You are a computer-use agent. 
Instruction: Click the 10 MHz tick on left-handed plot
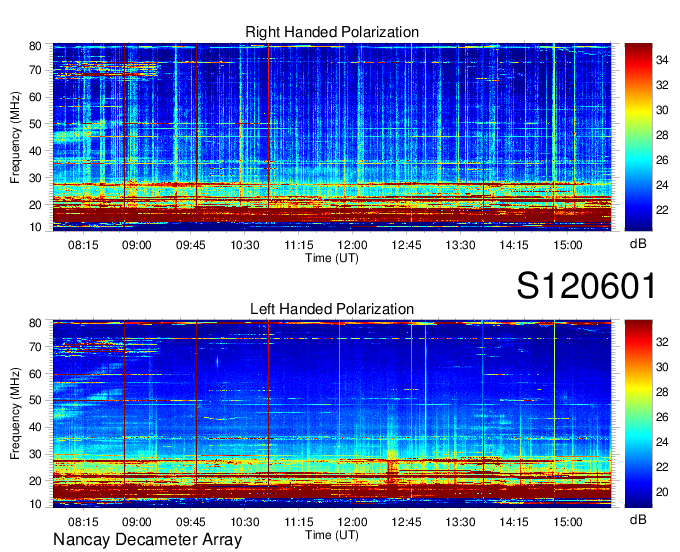[35, 504]
